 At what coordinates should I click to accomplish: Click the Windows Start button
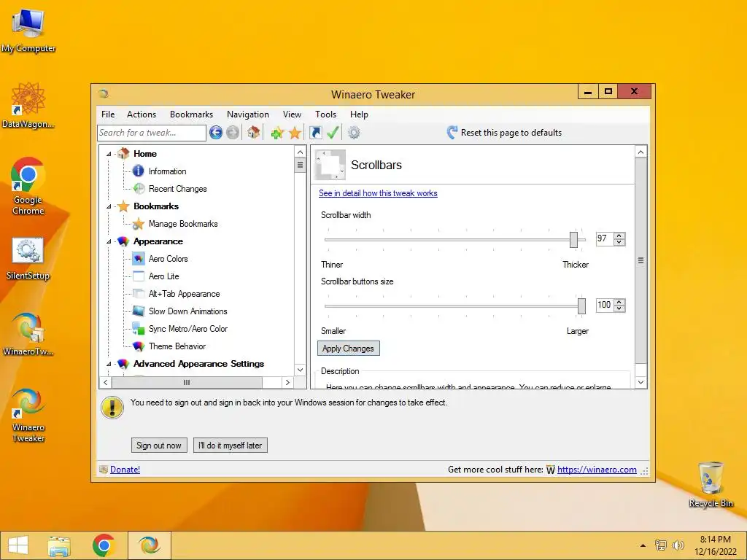tap(18, 545)
